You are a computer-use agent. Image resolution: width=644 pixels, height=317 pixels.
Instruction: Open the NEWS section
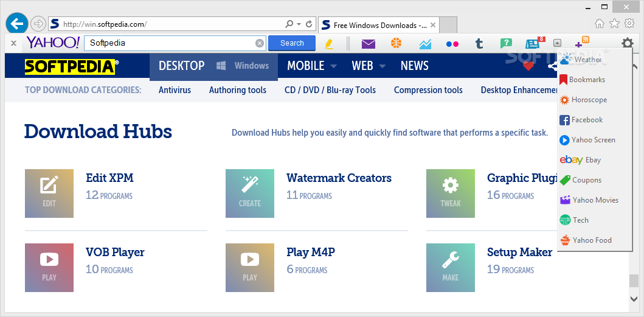point(414,66)
